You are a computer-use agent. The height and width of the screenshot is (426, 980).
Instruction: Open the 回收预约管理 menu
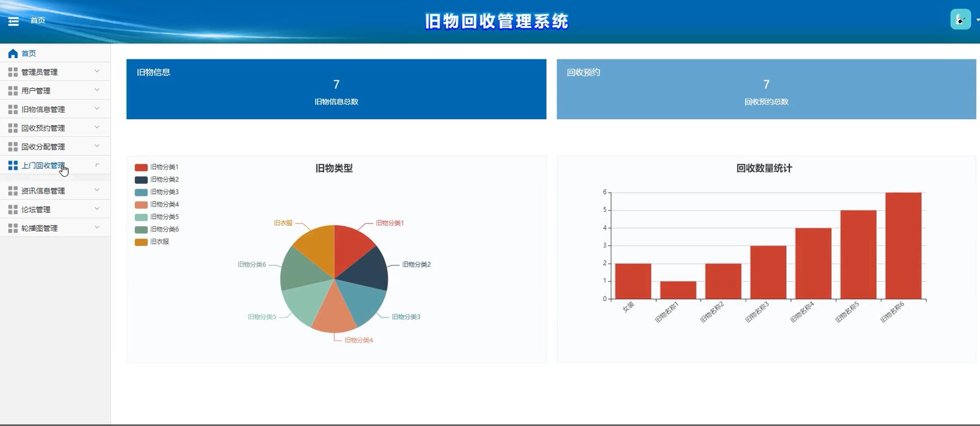pos(55,128)
